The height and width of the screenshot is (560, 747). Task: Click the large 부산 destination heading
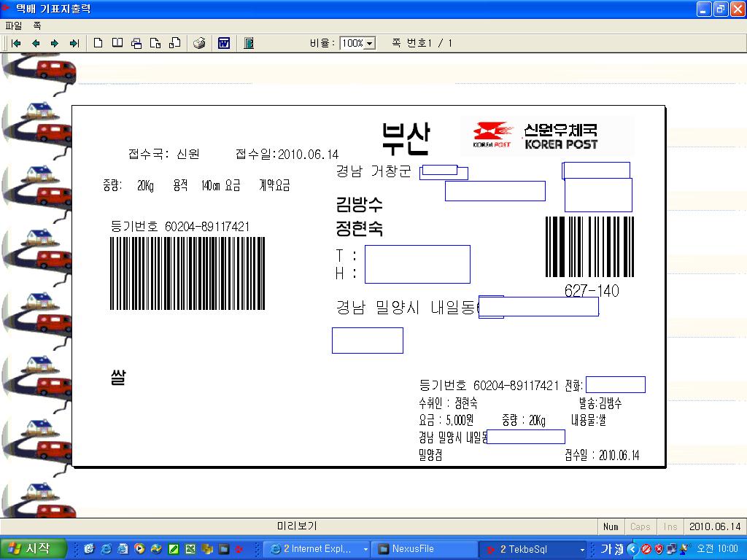(x=406, y=139)
